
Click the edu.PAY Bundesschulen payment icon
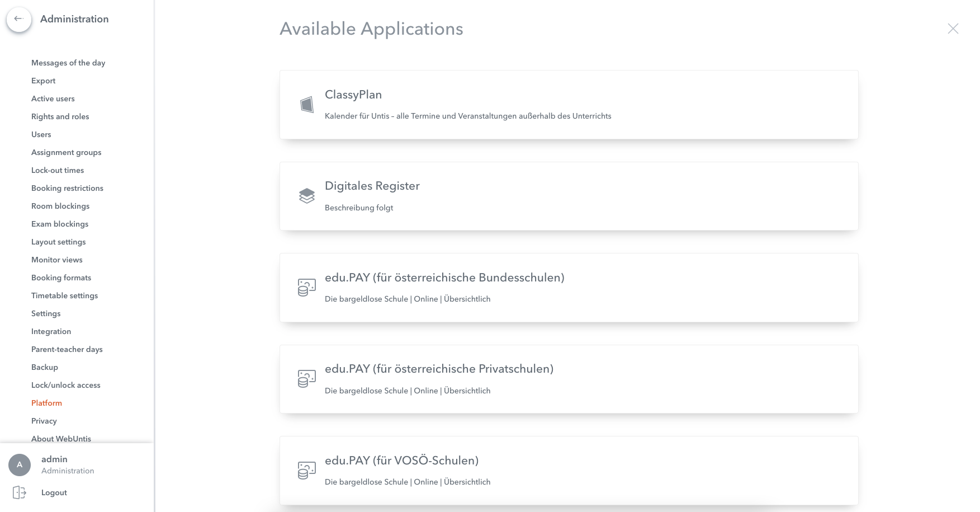[307, 288]
